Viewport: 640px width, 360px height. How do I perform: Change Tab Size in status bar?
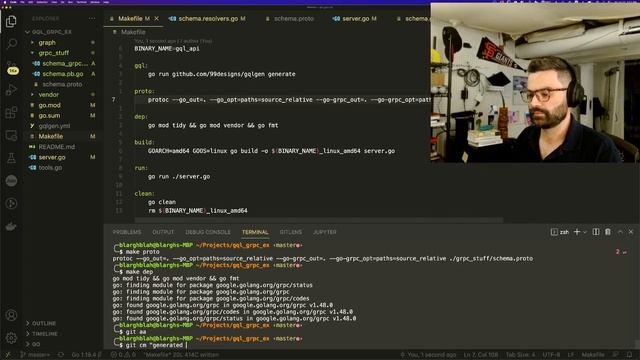[520, 355]
